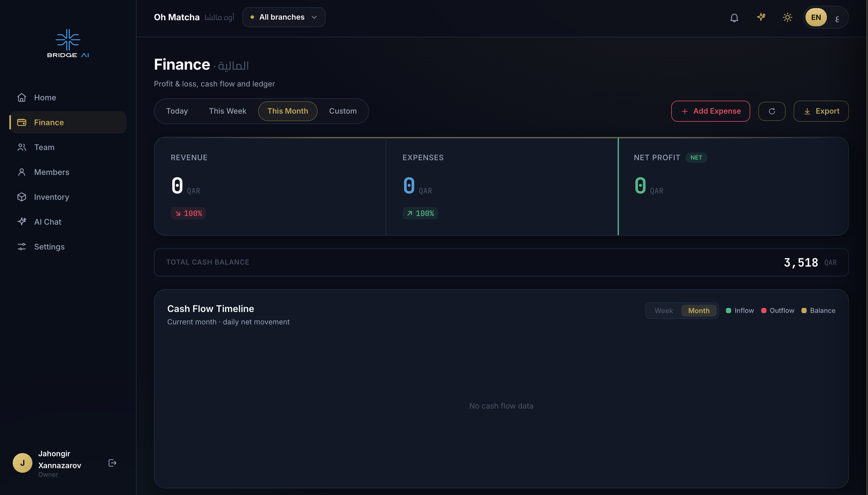This screenshot has width=868, height=495.
Task: Click the AI Chat sparkle icon in sidebar
Action: (x=22, y=222)
